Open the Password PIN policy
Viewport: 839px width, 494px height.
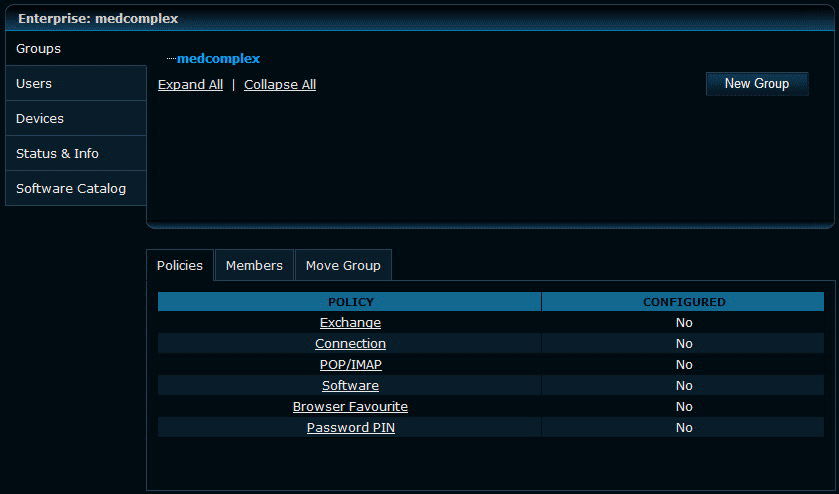(350, 428)
